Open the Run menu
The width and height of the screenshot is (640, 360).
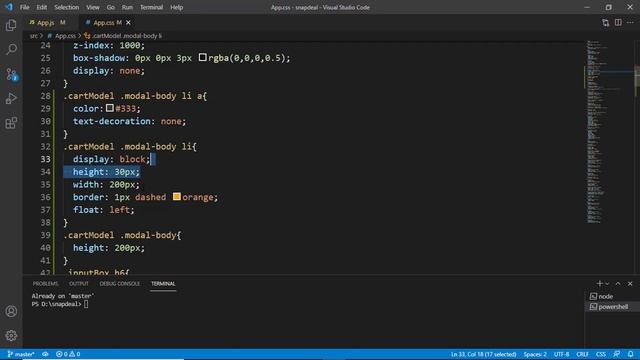coord(127,7)
